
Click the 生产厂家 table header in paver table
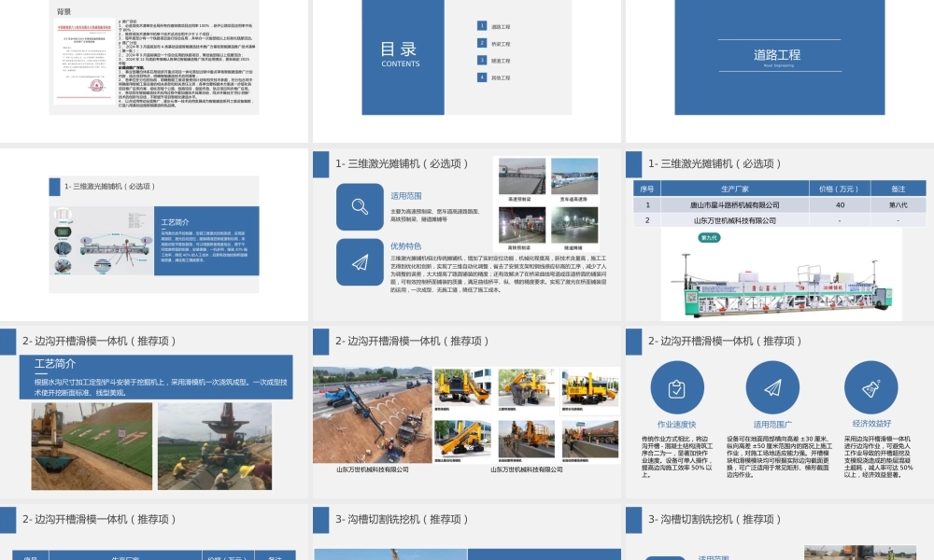[x=734, y=189]
